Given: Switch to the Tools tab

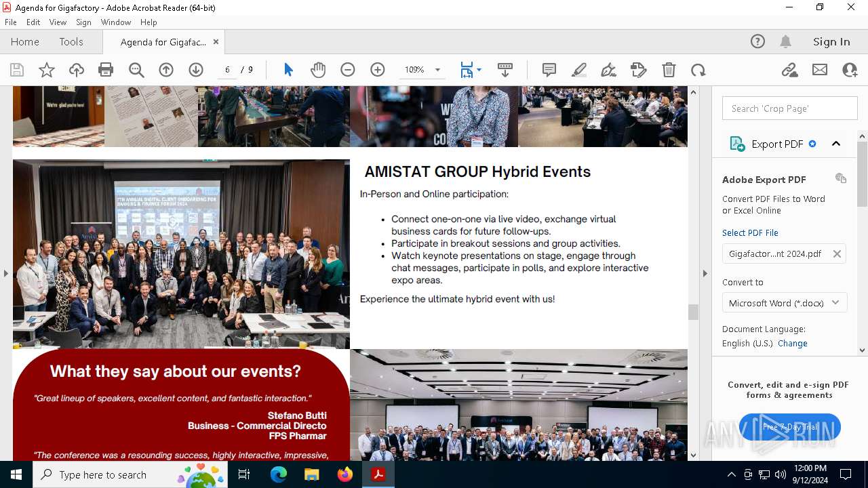Looking at the screenshot, I should click(71, 41).
